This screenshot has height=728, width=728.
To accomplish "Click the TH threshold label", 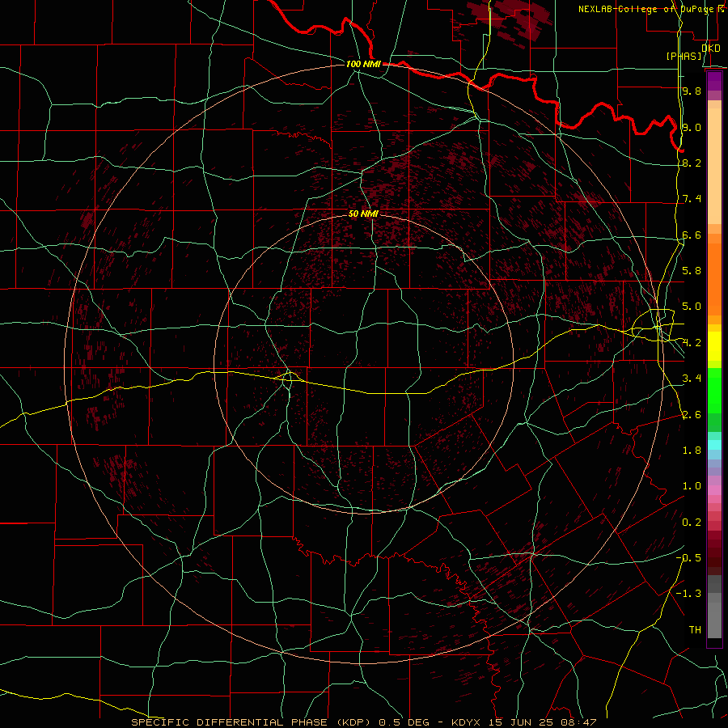I will 695,630.
